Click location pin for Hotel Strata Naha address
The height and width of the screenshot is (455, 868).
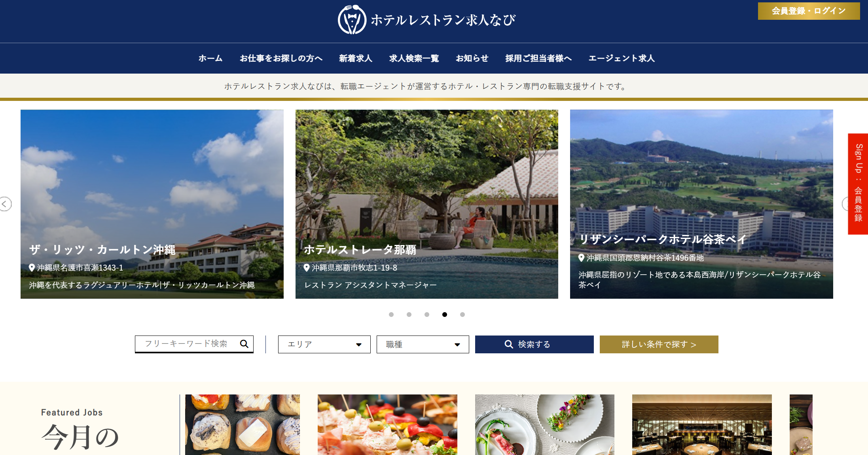307,268
